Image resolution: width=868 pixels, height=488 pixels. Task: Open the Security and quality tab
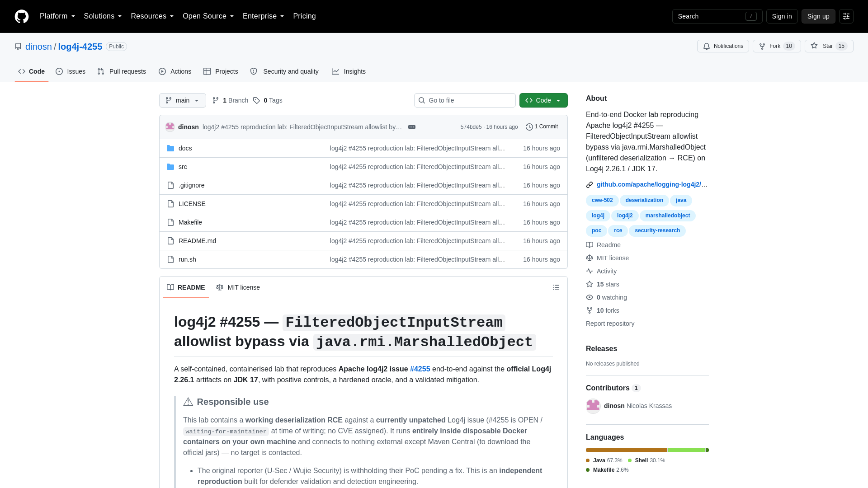click(284, 71)
